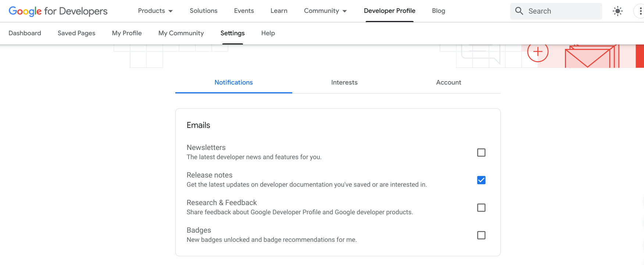Click the Google for Developers logo
The width and height of the screenshot is (644, 265).
click(x=58, y=11)
